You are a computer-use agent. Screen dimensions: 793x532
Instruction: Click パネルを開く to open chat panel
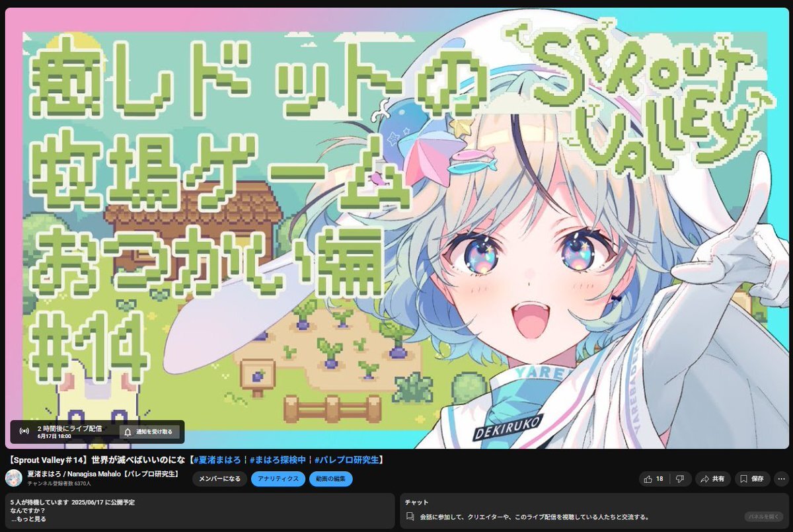765,517
